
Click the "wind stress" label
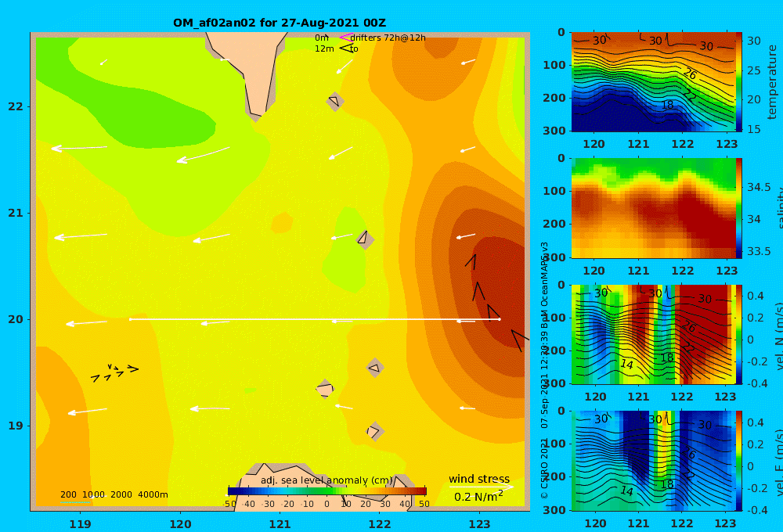point(479,479)
